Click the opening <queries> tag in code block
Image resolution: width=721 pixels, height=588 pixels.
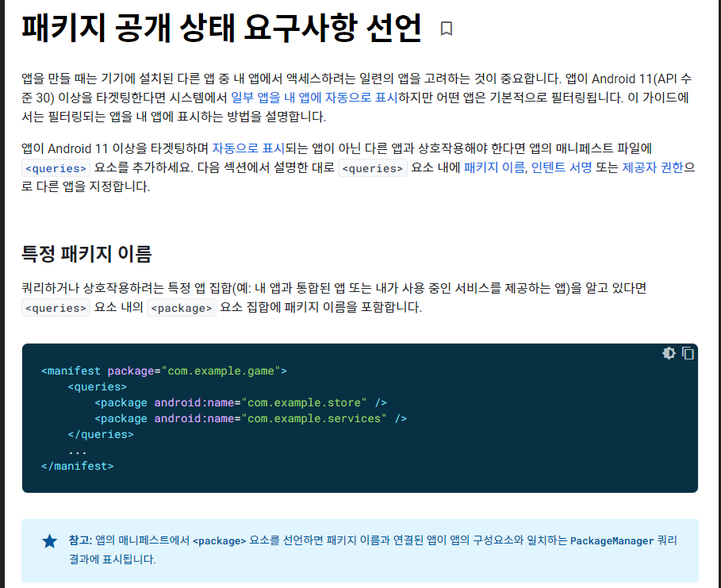point(97,386)
